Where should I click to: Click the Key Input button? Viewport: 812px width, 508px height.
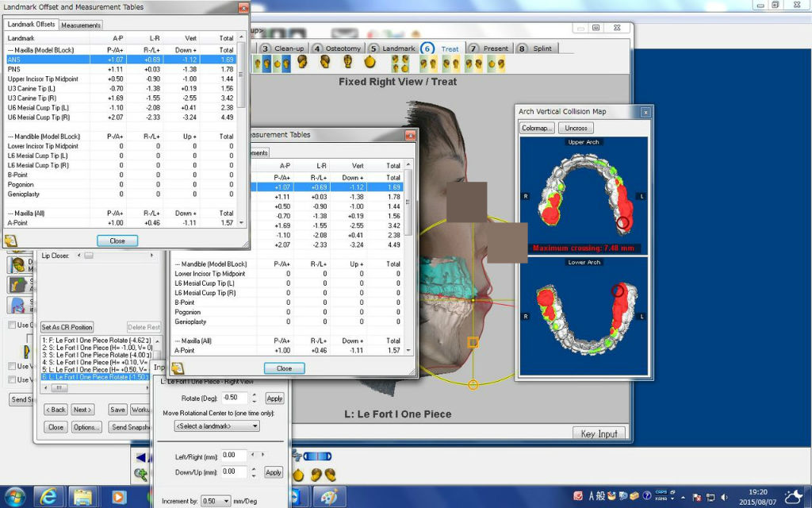(599, 434)
